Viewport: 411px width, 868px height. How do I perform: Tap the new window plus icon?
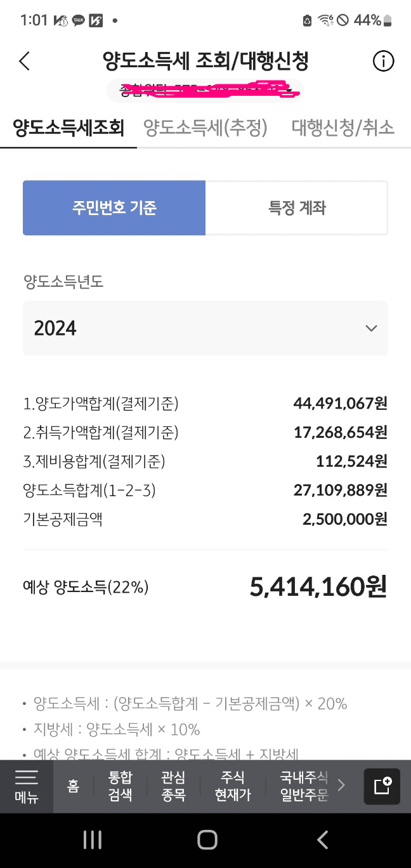pos(382,786)
